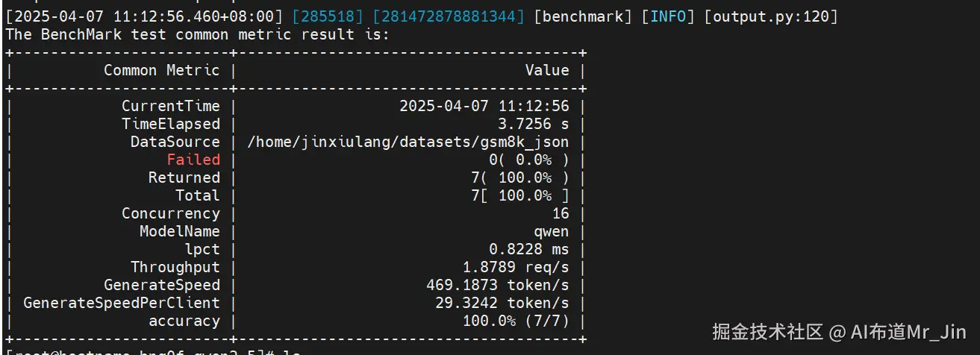
Task: Click the Throughput value 1.8789 req/s
Action: (x=516, y=267)
